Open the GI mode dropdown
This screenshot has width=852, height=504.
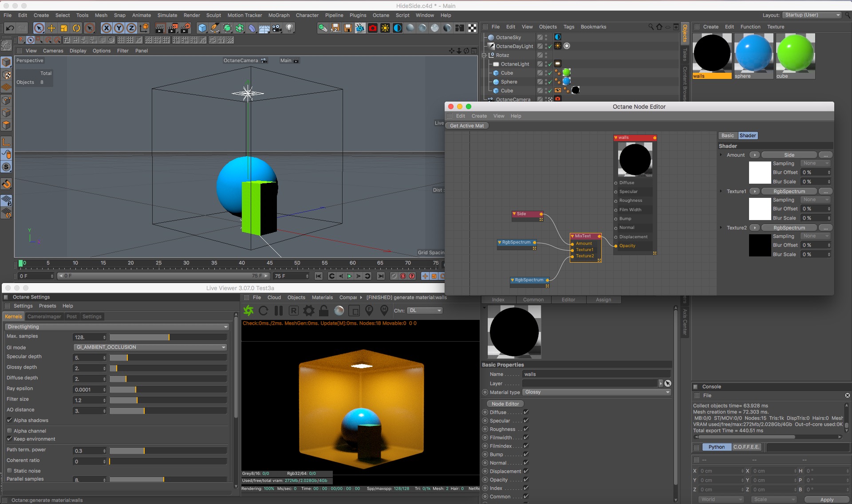[x=150, y=347]
